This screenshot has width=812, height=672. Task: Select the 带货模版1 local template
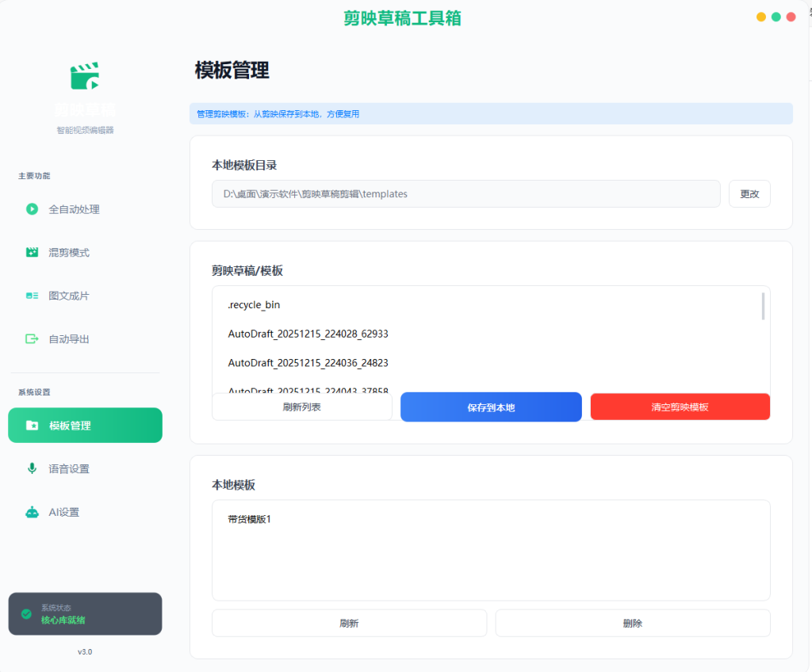click(490, 519)
